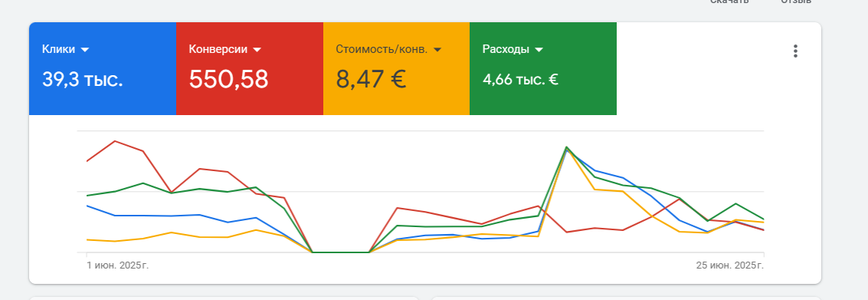Select the yellow scorecard value 8,47 €
The height and width of the screenshot is (300, 868).
tap(371, 79)
